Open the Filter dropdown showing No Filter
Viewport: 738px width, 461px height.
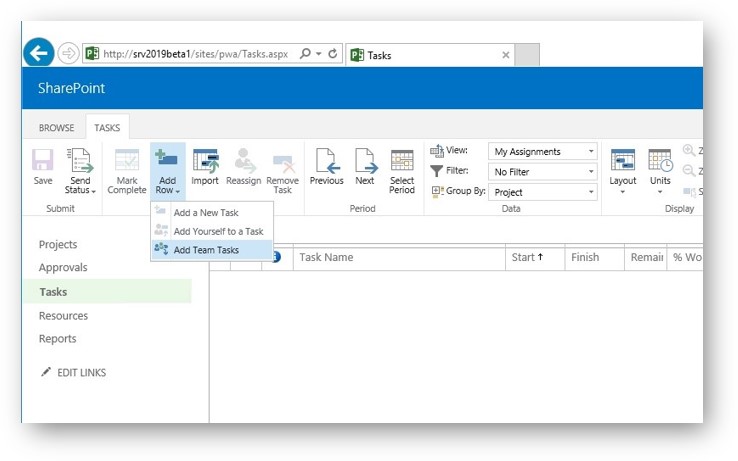(543, 172)
